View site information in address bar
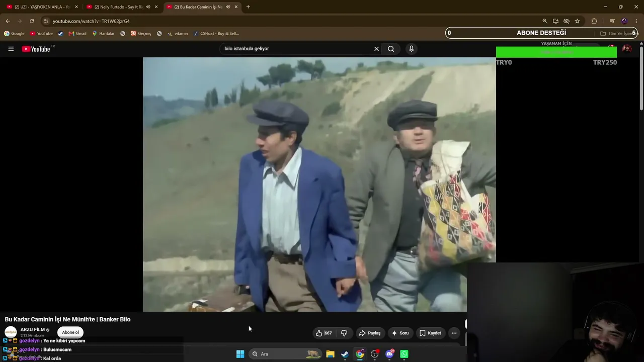Screen dimensions: 644x362 tap(46, 21)
